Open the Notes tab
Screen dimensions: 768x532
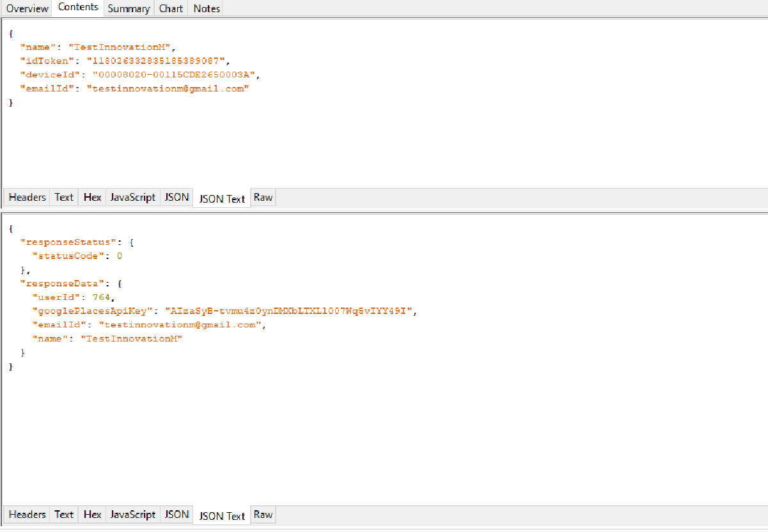click(206, 8)
